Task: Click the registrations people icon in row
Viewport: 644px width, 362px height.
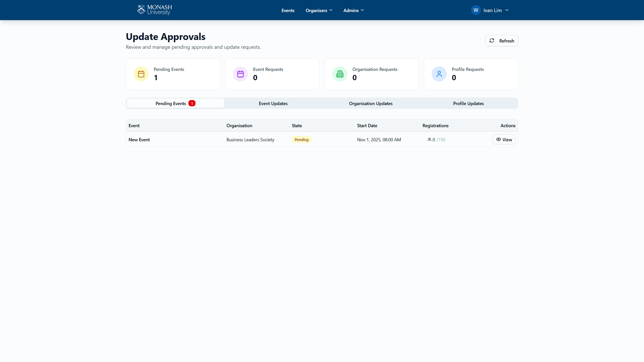Action: pyautogui.click(x=429, y=140)
